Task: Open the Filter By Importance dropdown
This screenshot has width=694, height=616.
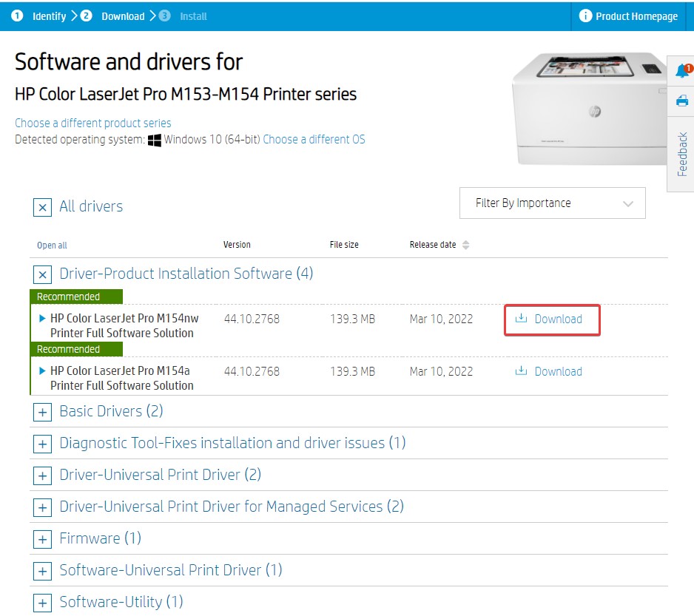Action: 553,203
